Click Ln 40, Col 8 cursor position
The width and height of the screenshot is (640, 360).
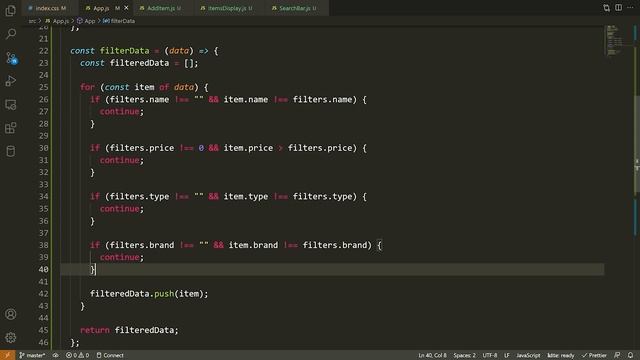point(432,355)
